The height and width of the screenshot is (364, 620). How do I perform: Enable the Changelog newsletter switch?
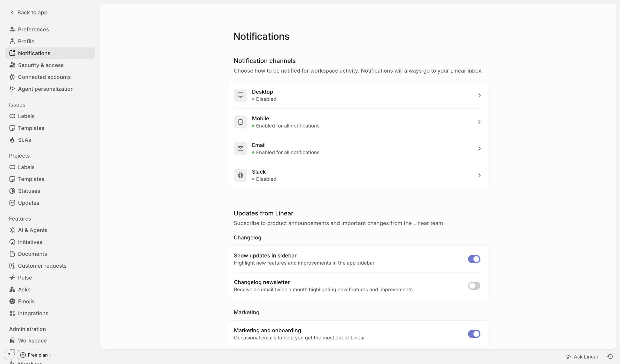click(474, 286)
